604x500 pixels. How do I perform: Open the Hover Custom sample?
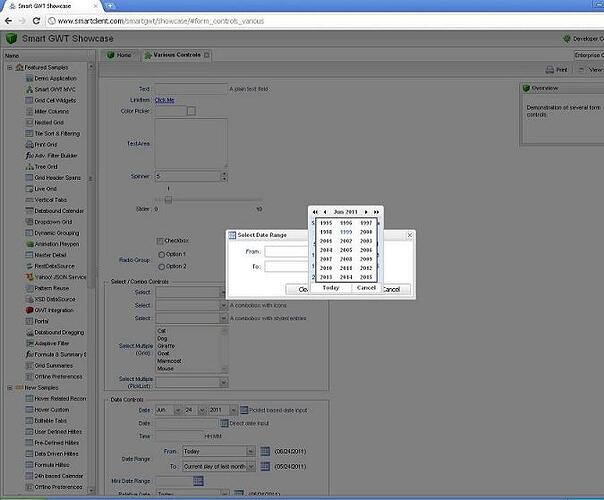pos(52,409)
